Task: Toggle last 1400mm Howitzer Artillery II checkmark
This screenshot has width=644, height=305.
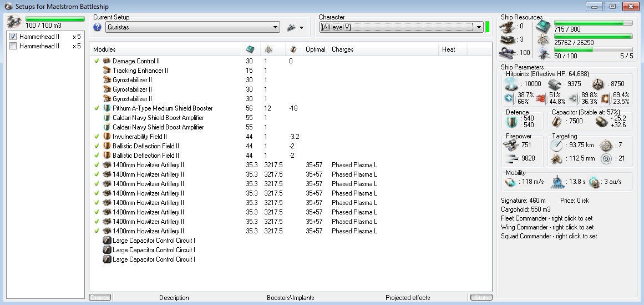Action: coord(97,231)
